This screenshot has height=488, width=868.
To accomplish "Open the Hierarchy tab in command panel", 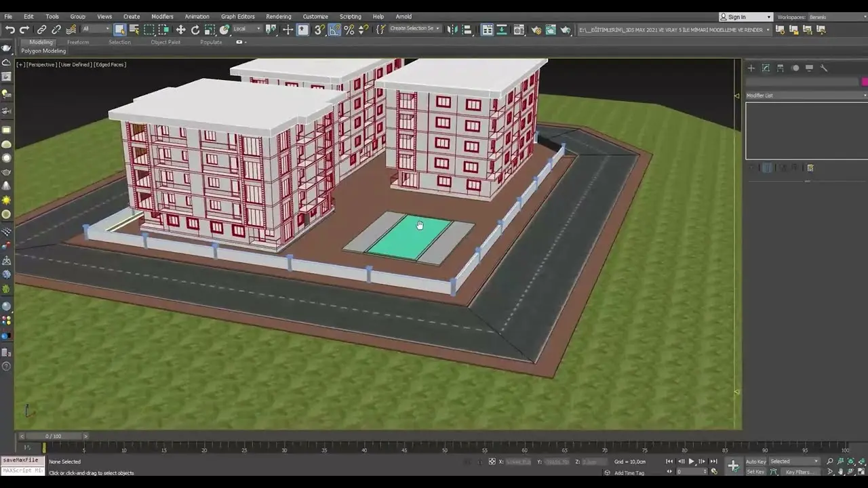I will (x=781, y=68).
